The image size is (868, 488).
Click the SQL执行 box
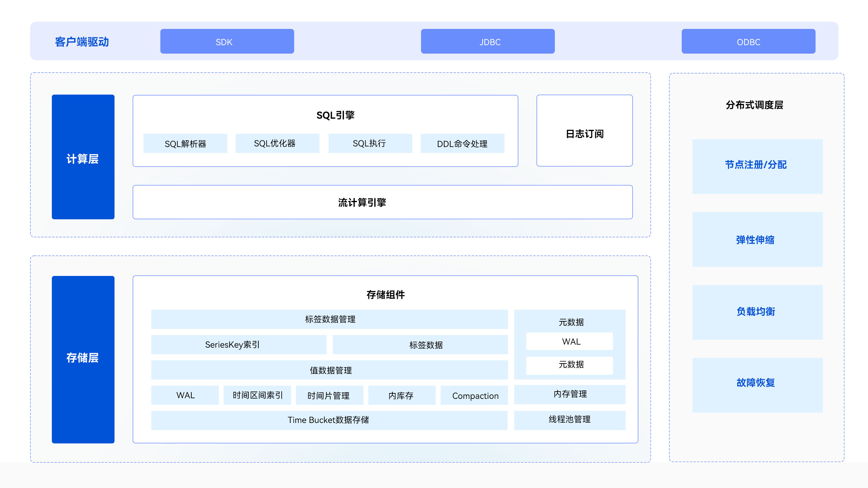(x=370, y=143)
